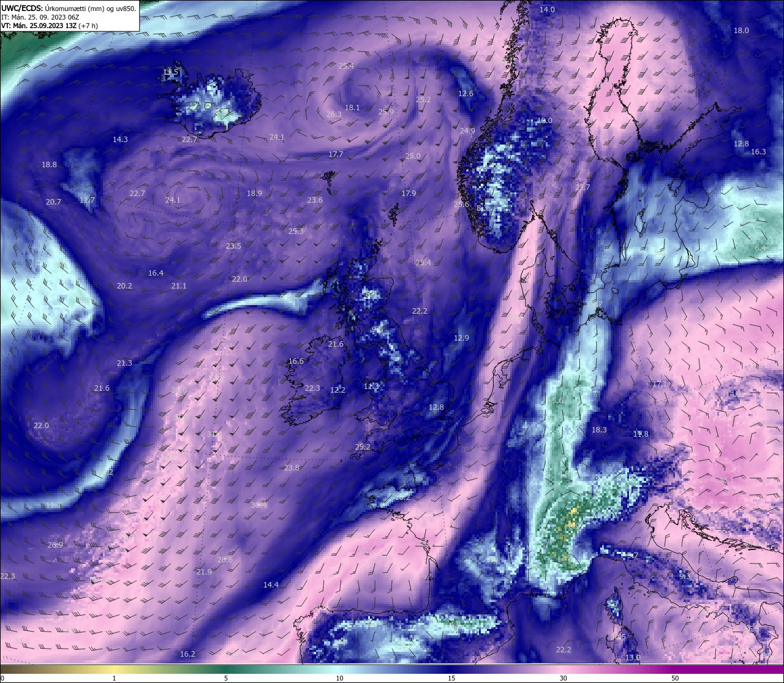Click the 18.1 map value
The image size is (784, 683).
tap(352, 107)
